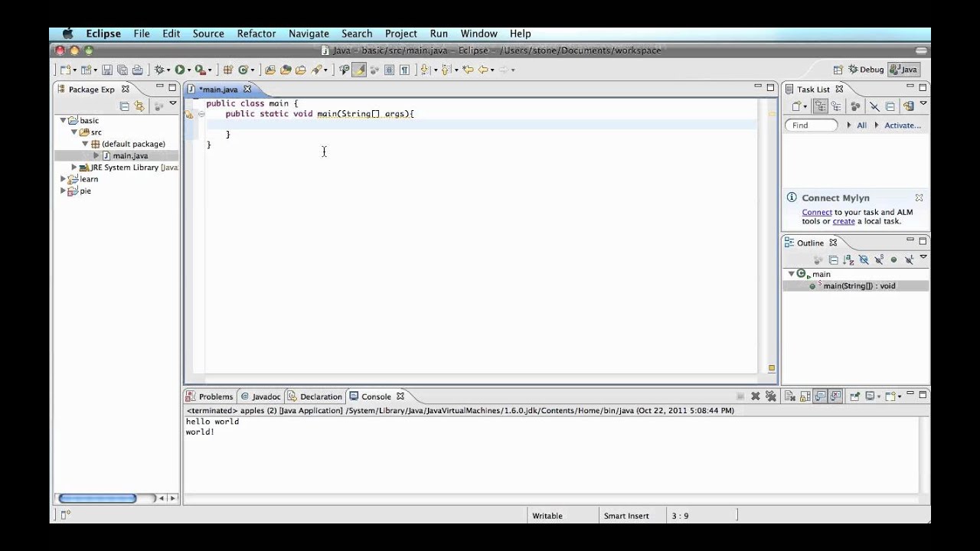980x551 pixels.
Task: Open the Declaration tab
Action: [x=315, y=396]
